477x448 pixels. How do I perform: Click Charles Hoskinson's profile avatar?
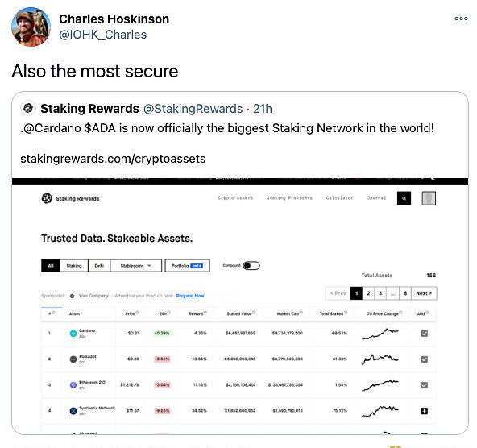tap(31, 27)
